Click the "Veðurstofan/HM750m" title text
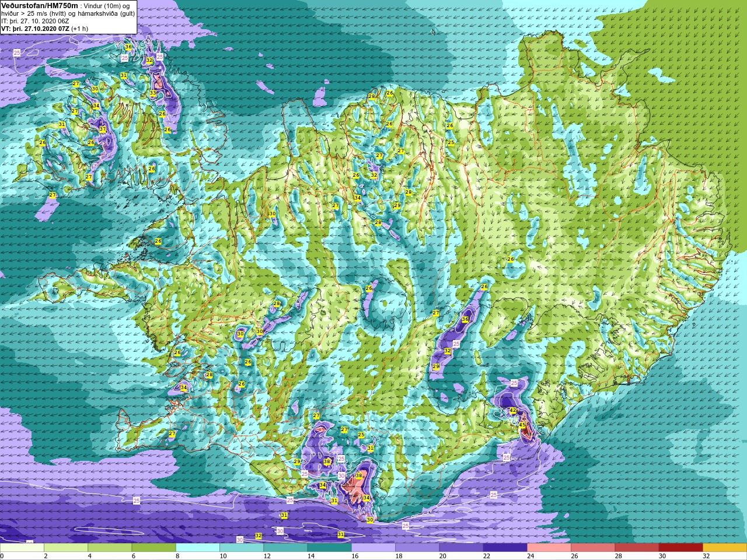The width and height of the screenshot is (747, 560). (40, 5)
